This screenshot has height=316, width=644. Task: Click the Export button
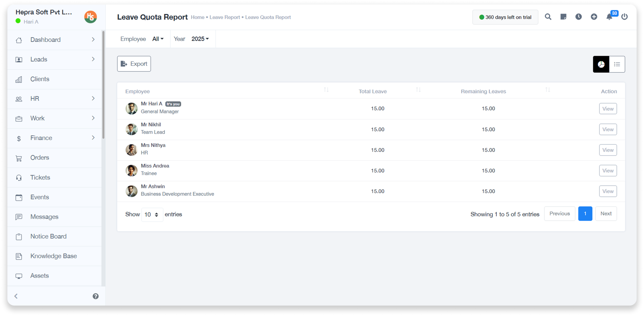134,64
